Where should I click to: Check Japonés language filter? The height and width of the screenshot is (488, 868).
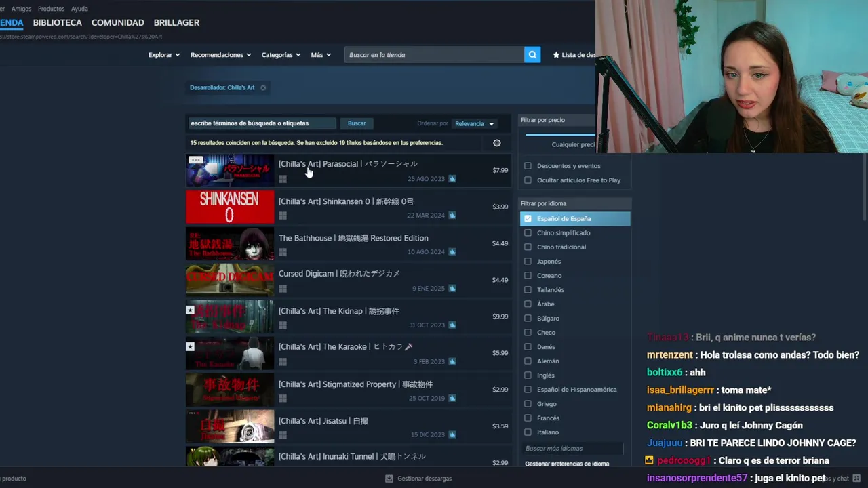pos(528,262)
